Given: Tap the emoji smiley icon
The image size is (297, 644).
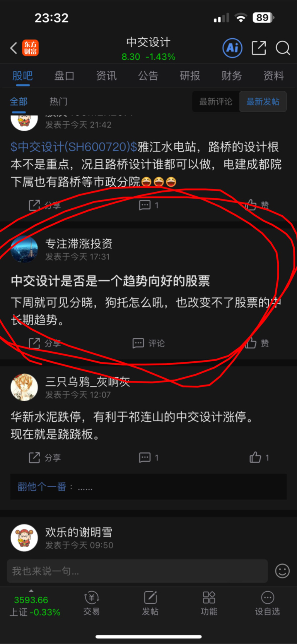Looking at the screenshot, I should (x=282, y=571).
